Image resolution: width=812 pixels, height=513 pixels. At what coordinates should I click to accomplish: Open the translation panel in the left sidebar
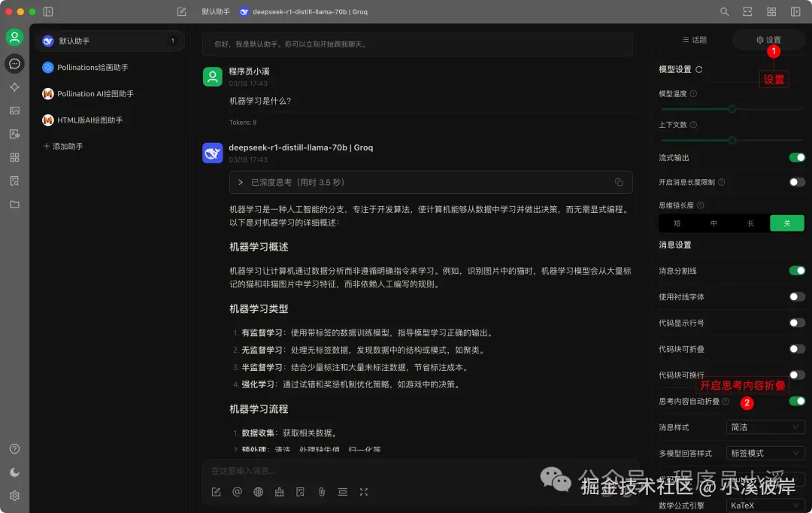tap(14, 134)
